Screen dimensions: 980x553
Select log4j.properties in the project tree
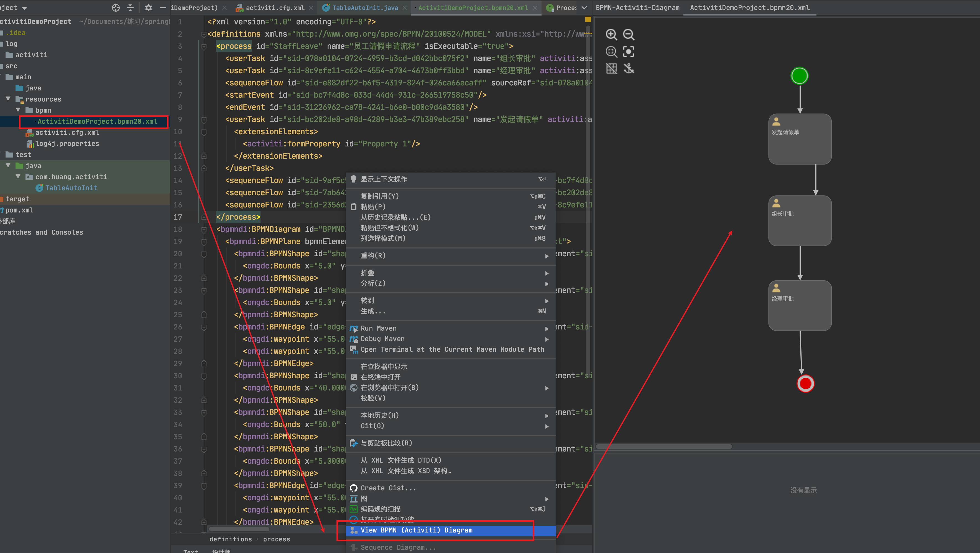tap(67, 143)
